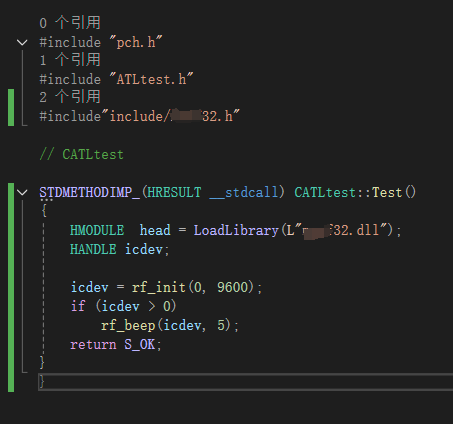Place cursor at the final closing brace line
This screenshot has height=424, width=453.
(245, 381)
